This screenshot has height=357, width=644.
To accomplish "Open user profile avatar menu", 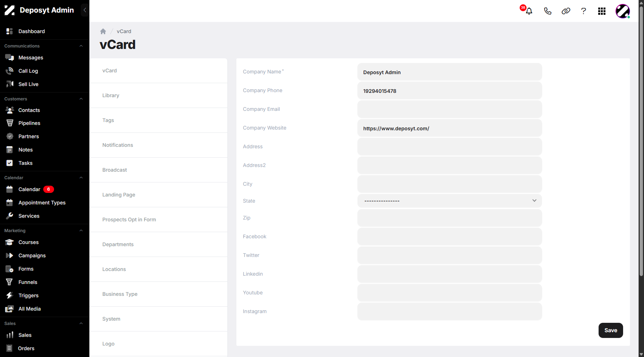I will [623, 11].
